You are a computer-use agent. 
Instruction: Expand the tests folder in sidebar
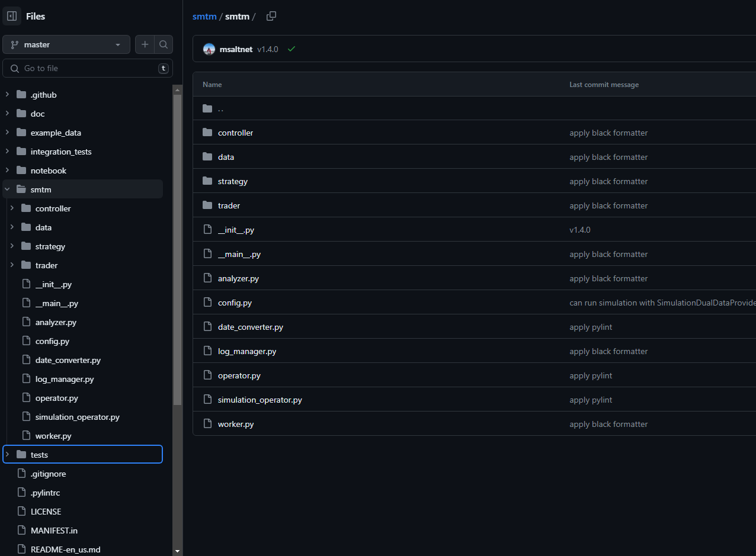tap(7, 455)
